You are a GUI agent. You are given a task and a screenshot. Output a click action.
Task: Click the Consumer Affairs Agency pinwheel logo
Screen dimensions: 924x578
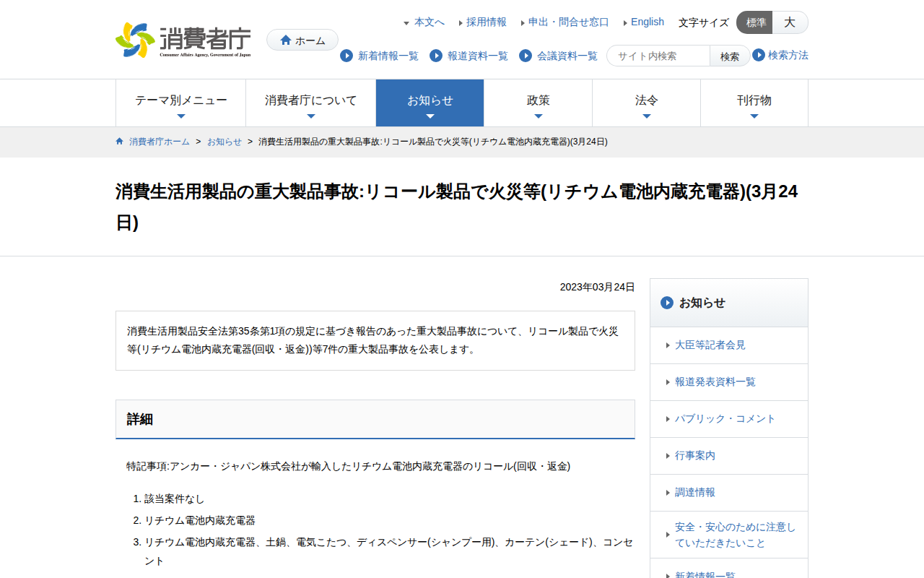click(134, 40)
